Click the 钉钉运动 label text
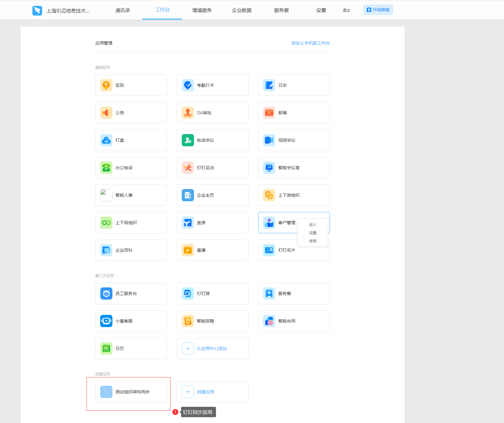 click(206, 168)
